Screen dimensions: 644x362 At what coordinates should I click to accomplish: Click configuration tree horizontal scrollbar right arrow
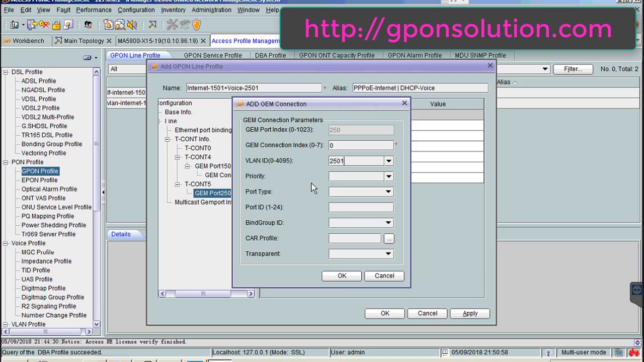tap(251, 294)
